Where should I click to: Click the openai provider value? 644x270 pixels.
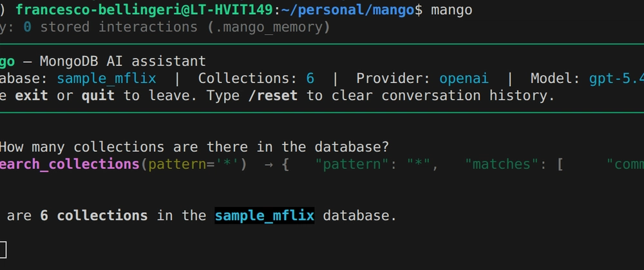click(x=464, y=78)
